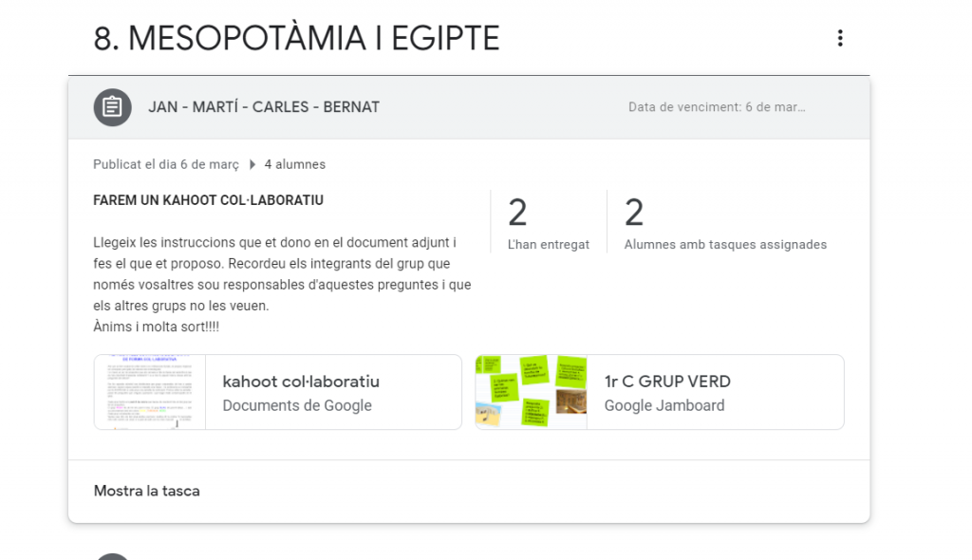Click the Mostra la tasca button
This screenshot has width=972, height=560.
146,491
